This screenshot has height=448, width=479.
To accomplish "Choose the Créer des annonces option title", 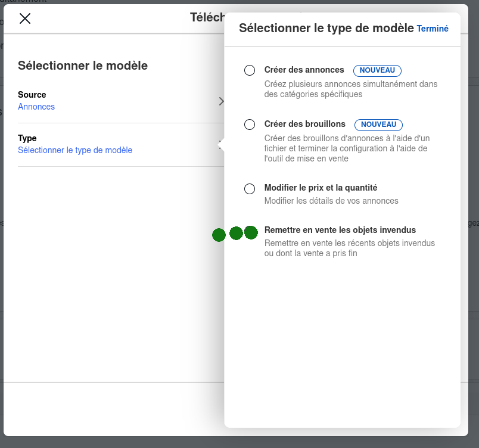I will (304, 70).
